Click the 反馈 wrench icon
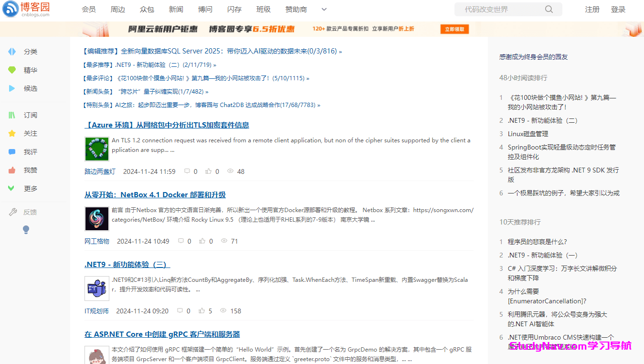Screen dimensions: 644x364 (x=13, y=212)
